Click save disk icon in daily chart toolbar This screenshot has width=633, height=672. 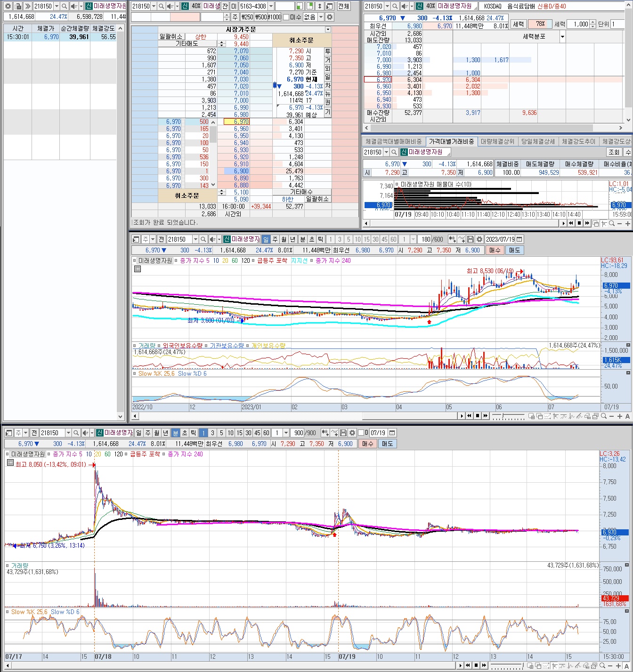tap(471, 239)
